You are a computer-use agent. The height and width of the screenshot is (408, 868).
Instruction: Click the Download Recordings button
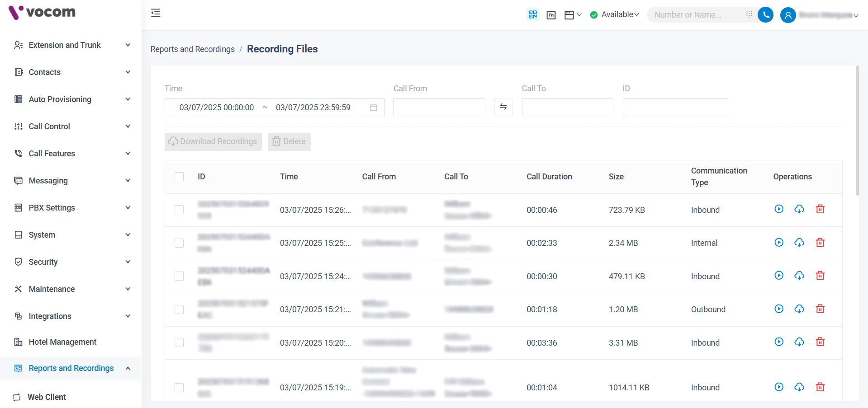pyautogui.click(x=213, y=142)
